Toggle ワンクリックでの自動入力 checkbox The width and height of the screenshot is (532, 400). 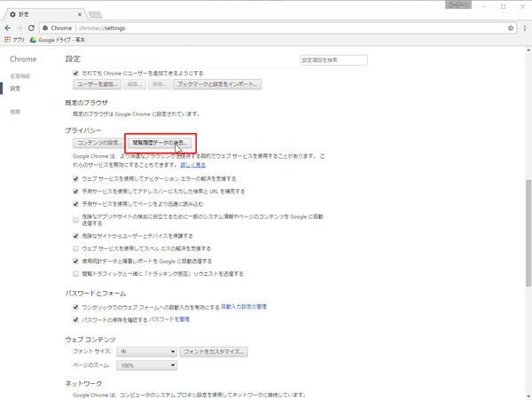[75, 307]
